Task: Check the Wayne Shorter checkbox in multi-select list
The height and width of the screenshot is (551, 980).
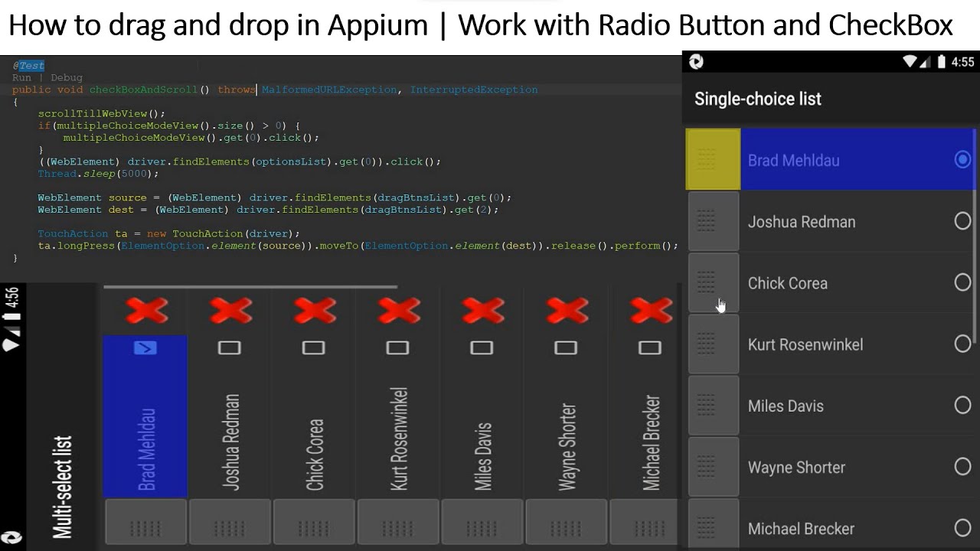Action: click(x=566, y=348)
